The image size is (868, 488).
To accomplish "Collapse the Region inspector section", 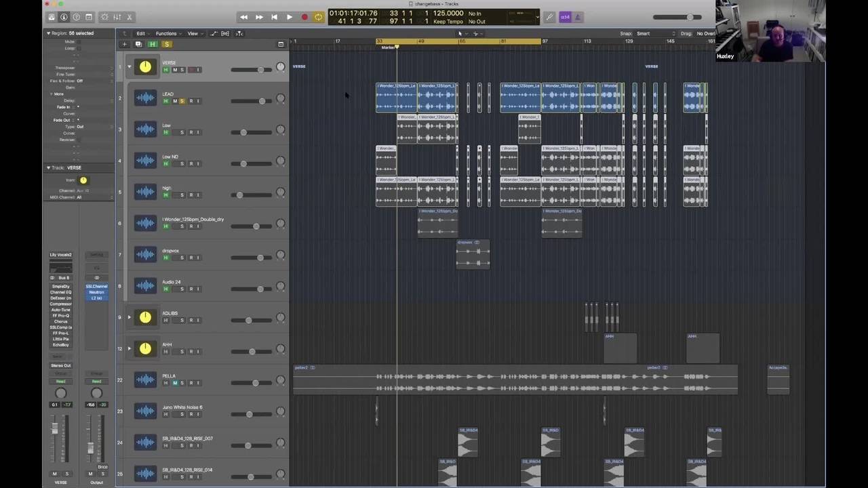I will coord(48,33).
